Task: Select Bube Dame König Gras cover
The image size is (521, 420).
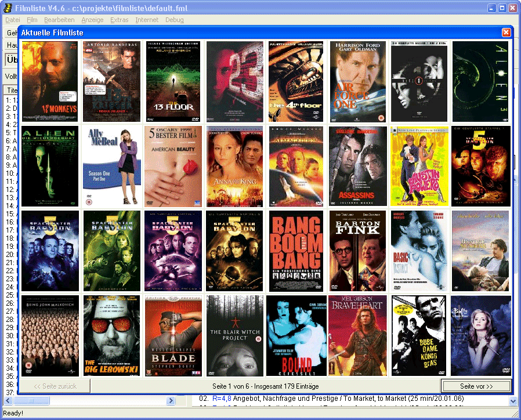Action: tap(419, 336)
